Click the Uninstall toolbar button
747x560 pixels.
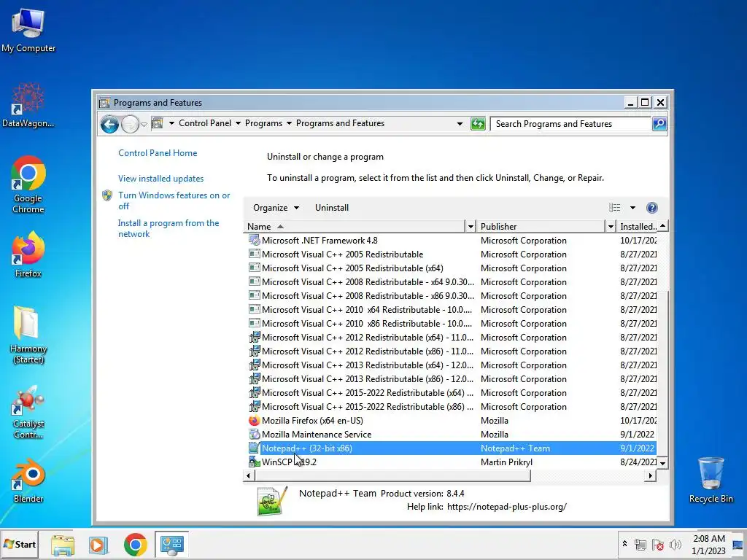click(332, 208)
